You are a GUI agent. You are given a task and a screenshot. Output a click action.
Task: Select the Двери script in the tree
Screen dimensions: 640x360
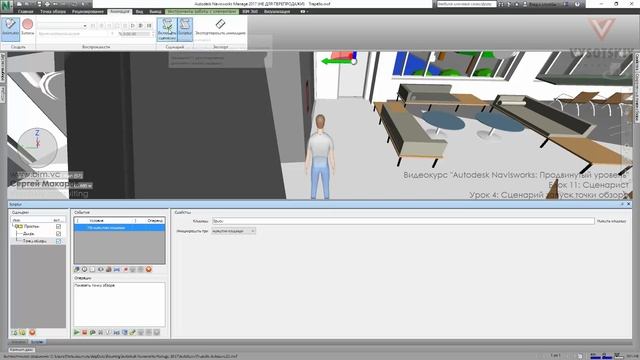(x=28, y=233)
